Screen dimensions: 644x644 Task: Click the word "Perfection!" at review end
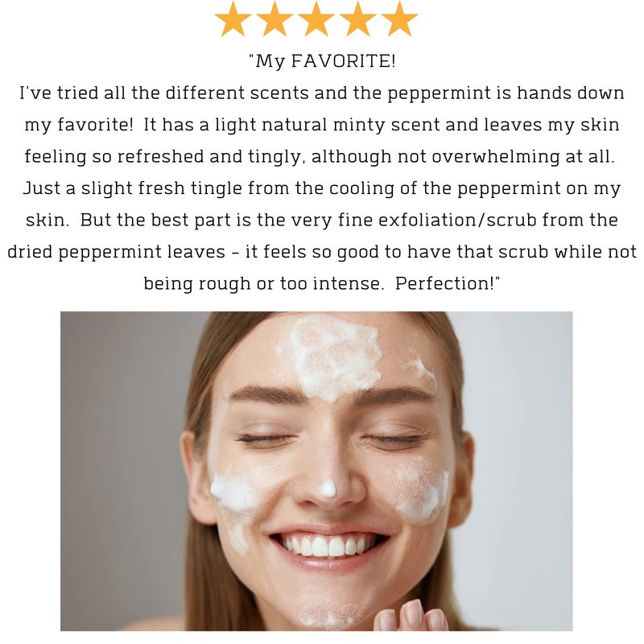[448, 283]
